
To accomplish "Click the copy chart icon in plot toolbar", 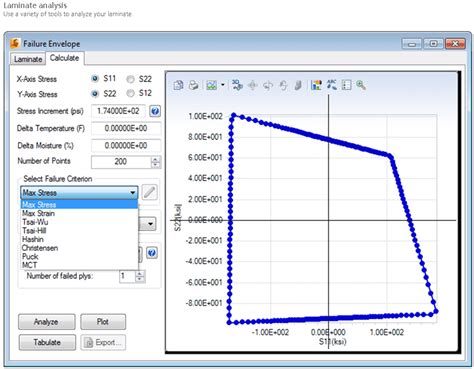I will (178, 85).
